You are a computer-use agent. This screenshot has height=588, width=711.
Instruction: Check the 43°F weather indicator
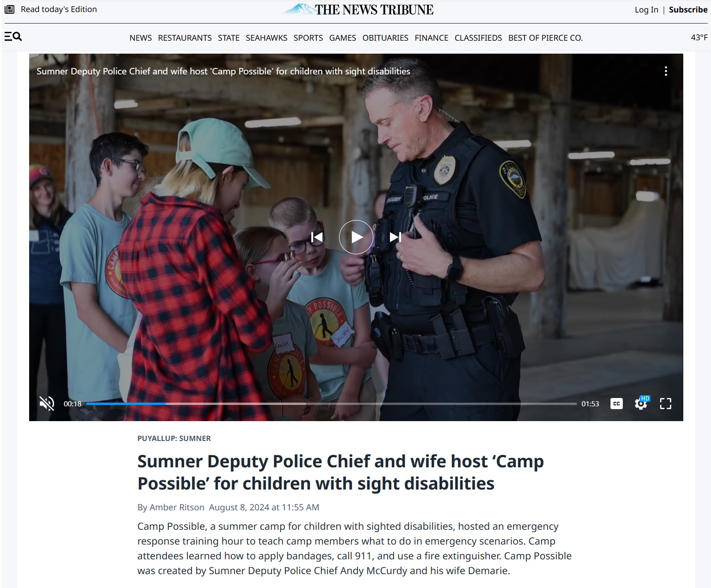click(x=699, y=37)
